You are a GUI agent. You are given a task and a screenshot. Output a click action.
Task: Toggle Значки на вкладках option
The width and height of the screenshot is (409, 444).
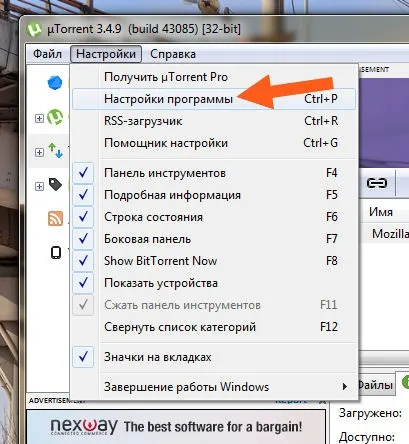click(x=214, y=357)
